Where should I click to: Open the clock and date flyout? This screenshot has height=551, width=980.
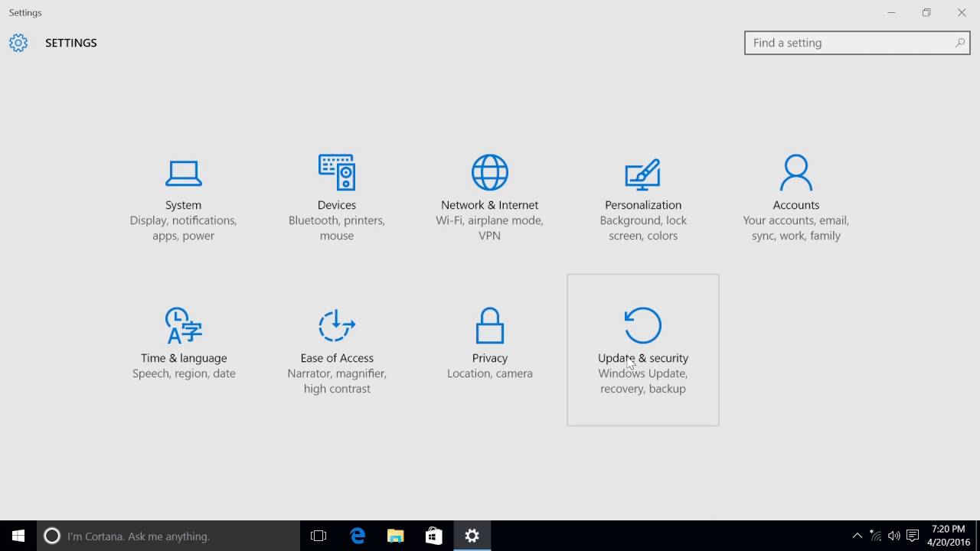coord(948,536)
